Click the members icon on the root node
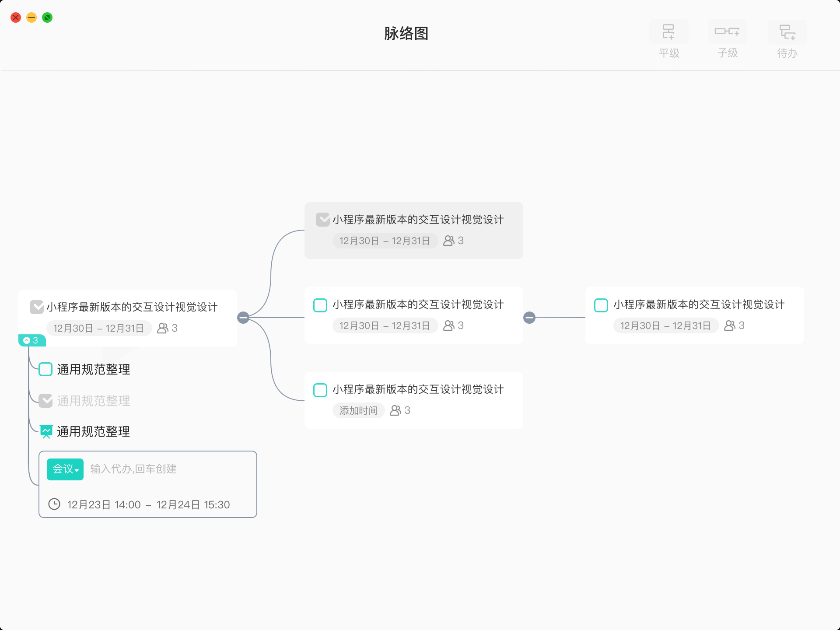The height and width of the screenshot is (630, 840). tap(163, 328)
